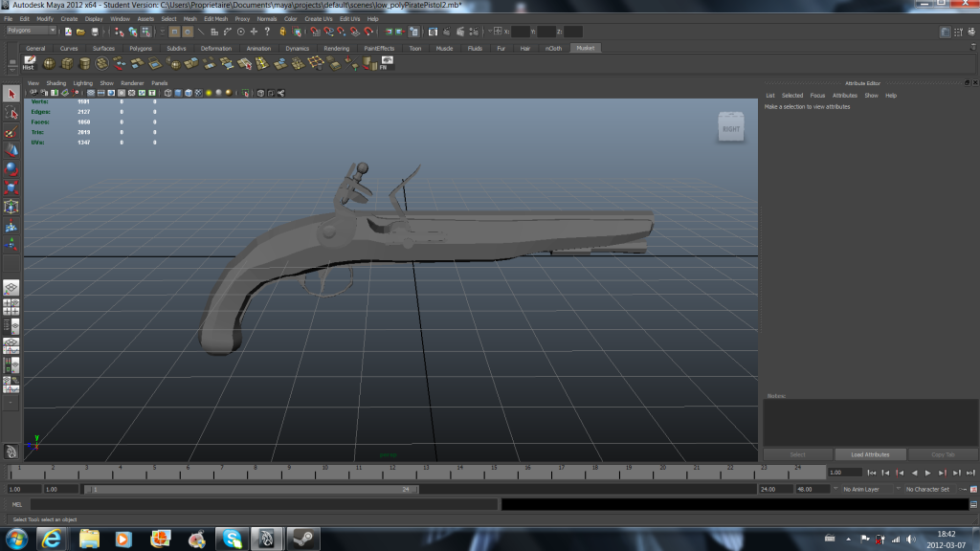Switch to the Polygons shelf tab
Image resolution: width=980 pixels, height=551 pixels.
tap(141, 48)
